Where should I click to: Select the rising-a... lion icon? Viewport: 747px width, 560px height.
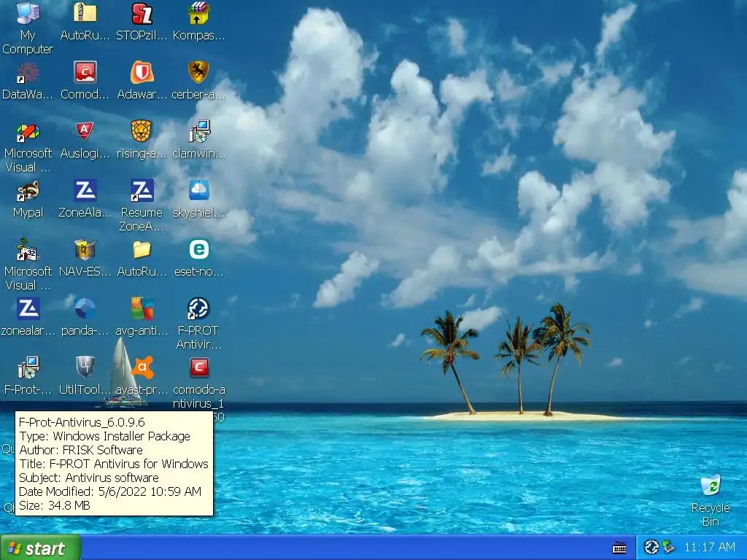[142, 131]
